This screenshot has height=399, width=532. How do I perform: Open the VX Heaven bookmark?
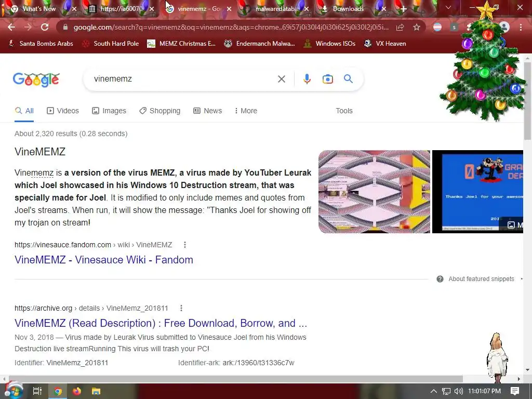385,44
